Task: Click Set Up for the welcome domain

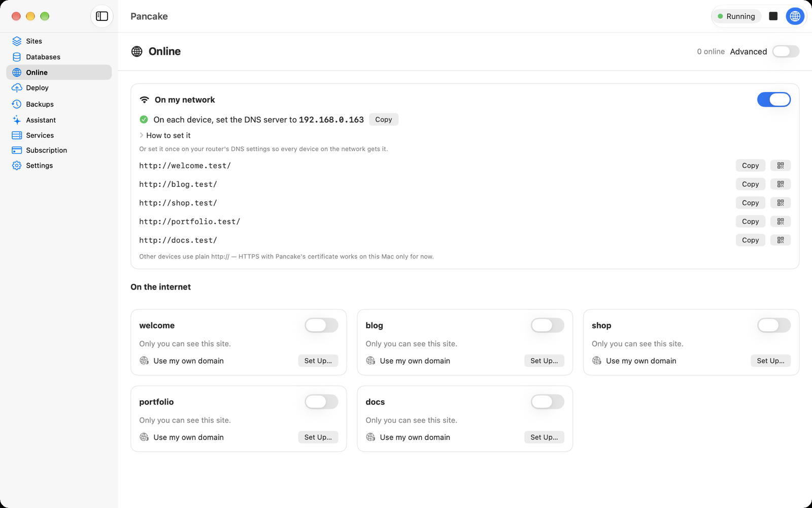Action: [x=318, y=361]
